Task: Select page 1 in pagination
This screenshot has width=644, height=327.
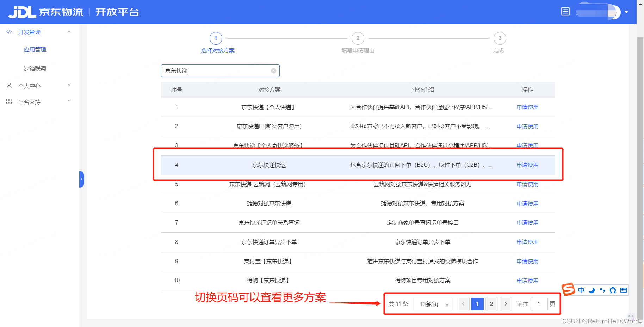Action: (477, 304)
